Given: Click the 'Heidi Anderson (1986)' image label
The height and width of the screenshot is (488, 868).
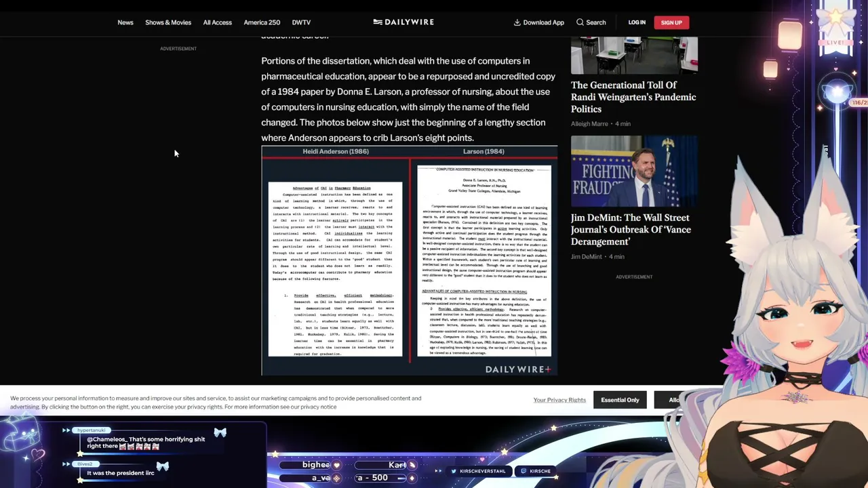Looking at the screenshot, I should 336,152.
